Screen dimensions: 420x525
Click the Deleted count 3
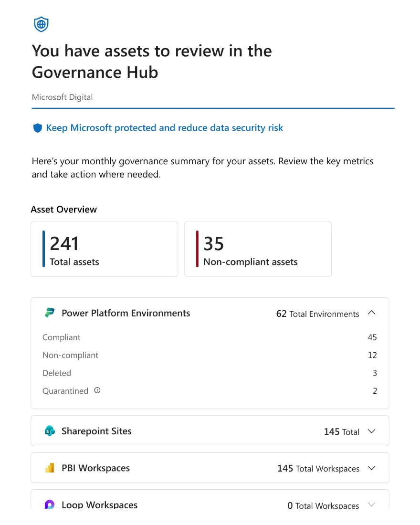click(x=375, y=373)
